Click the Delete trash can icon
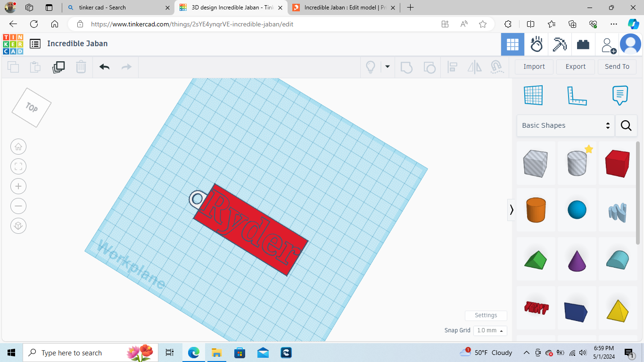This screenshot has height=362, width=644. (81, 67)
